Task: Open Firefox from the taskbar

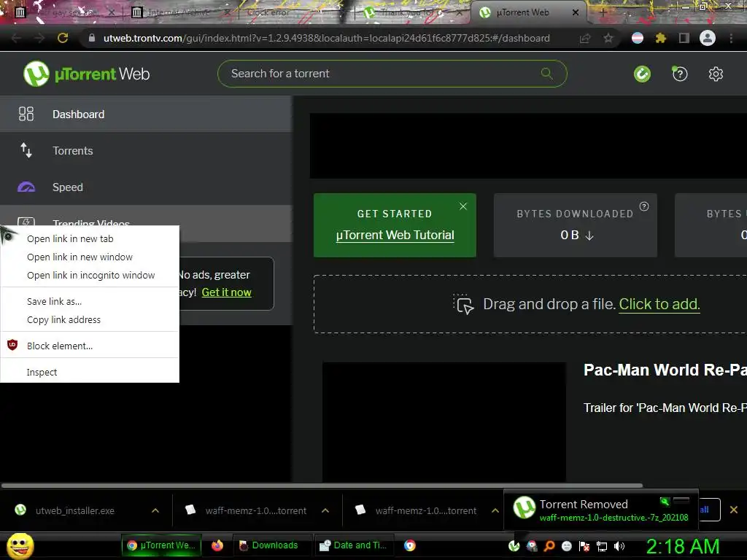Action: (x=217, y=545)
